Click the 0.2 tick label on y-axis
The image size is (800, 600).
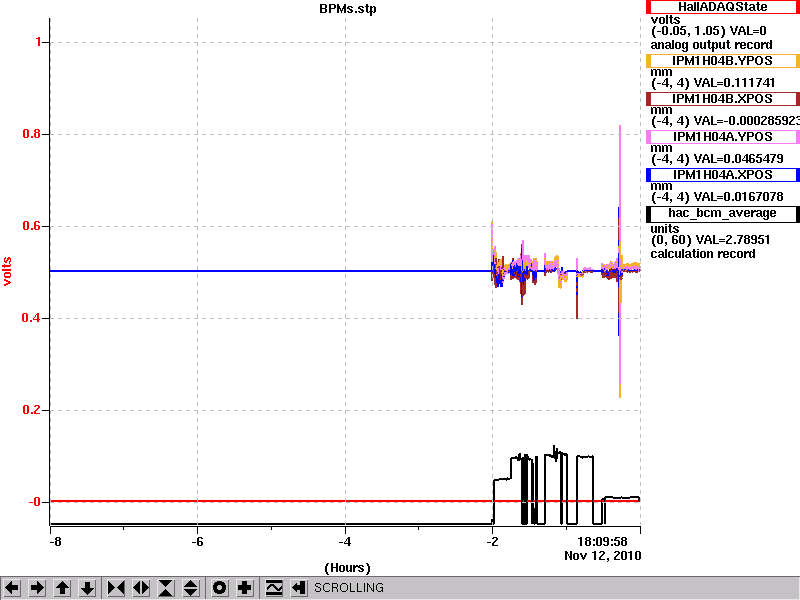click(x=32, y=410)
